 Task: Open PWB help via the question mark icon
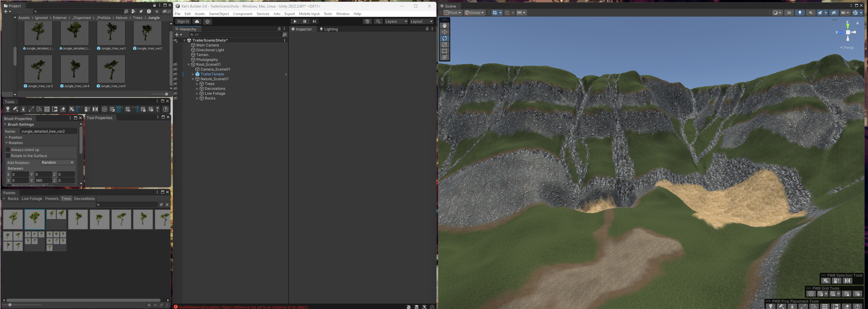(165, 109)
